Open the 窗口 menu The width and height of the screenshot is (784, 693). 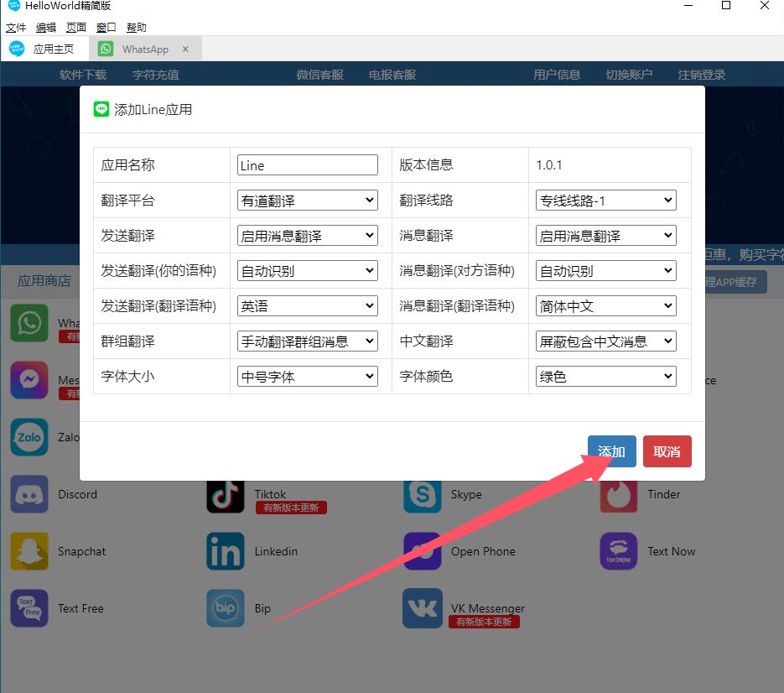tap(106, 28)
